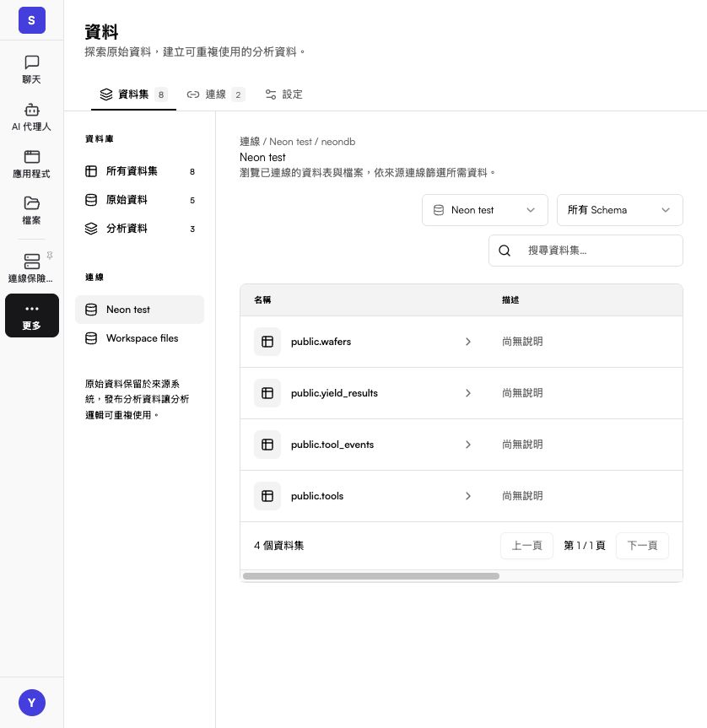Click the 下一頁 next page button

642,546
